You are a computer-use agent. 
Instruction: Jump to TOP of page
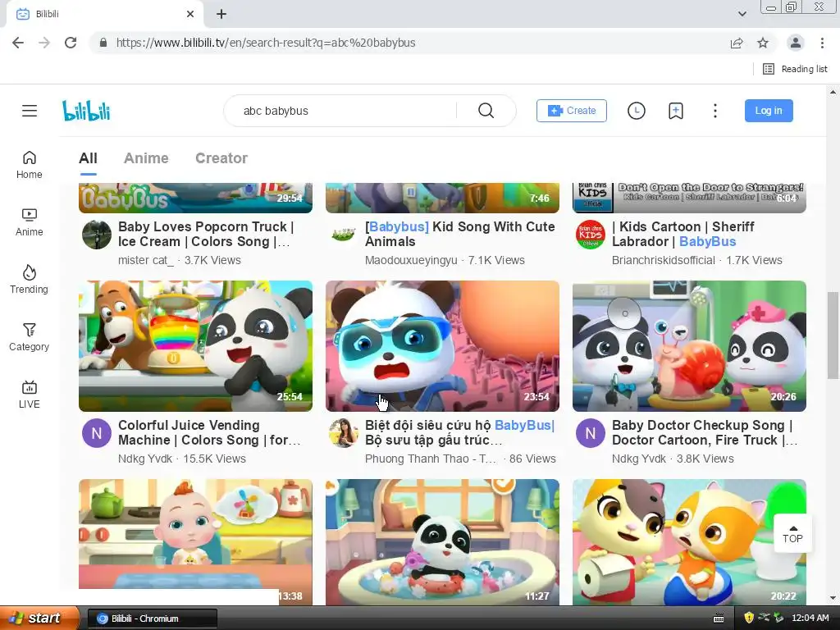pos(793,533)
